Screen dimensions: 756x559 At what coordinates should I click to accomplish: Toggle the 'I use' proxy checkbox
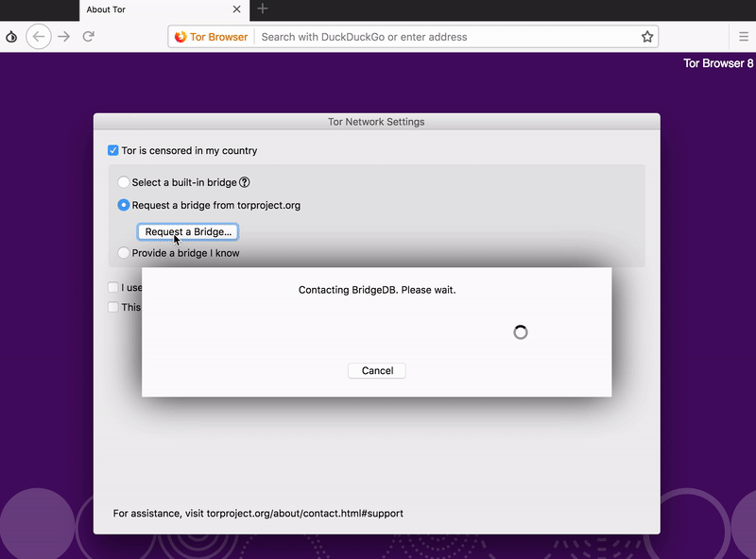[x=112, y=287]
